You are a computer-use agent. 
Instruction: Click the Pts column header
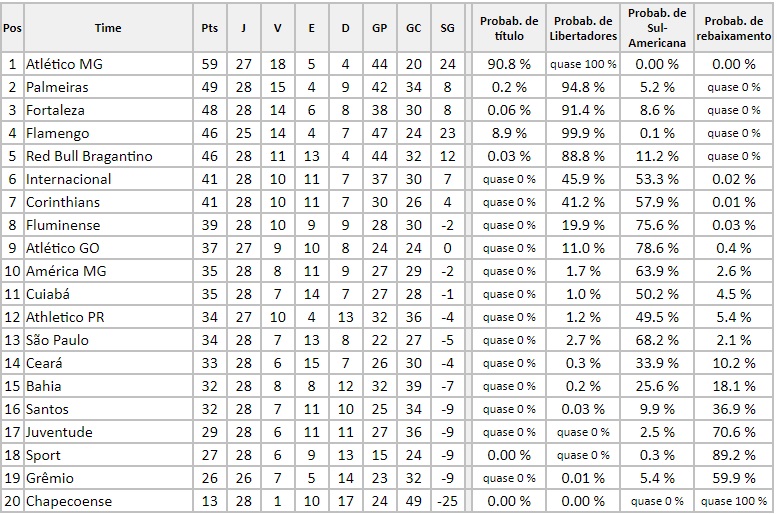[x=210, y=28]
